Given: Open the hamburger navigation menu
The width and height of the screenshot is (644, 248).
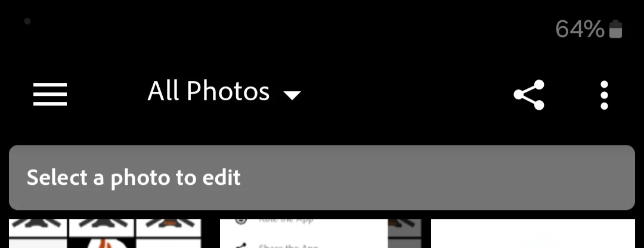Looking at the screenshot, I should (x=50, y=94).
